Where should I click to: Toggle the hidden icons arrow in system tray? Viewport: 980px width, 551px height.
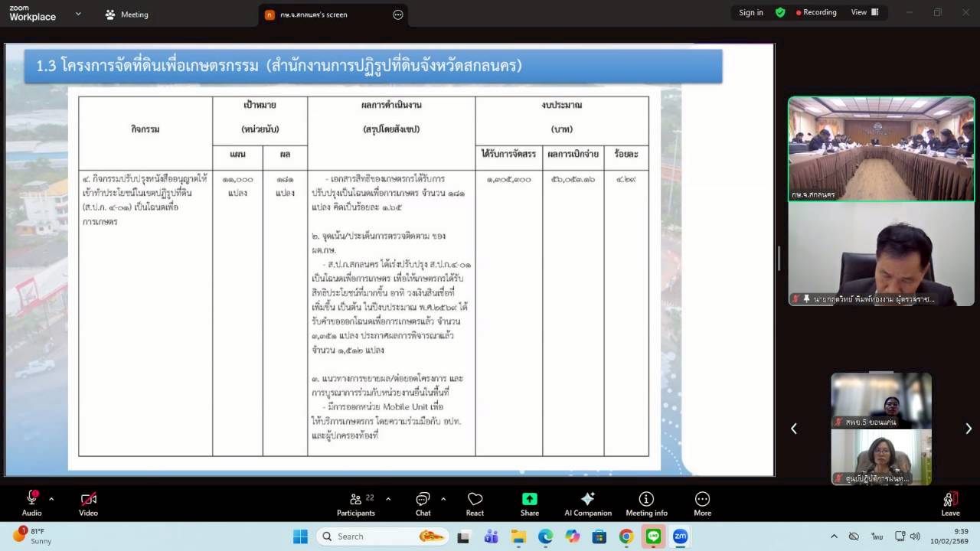pos(833,536)
